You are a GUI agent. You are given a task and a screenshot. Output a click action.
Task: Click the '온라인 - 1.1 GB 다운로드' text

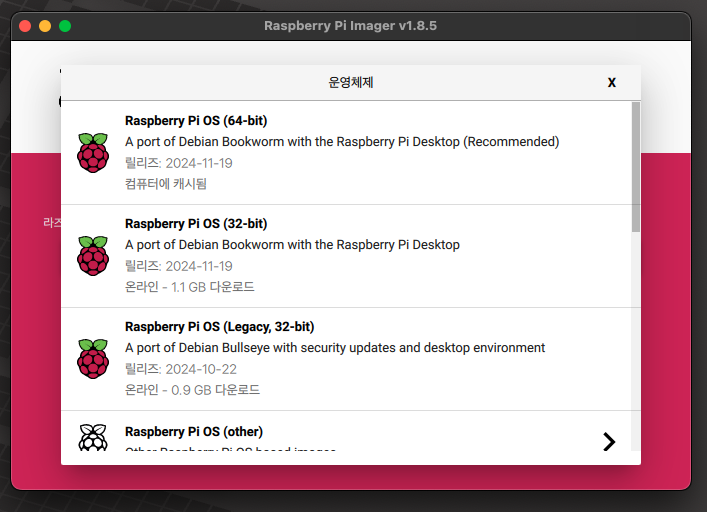pos(189,287)
